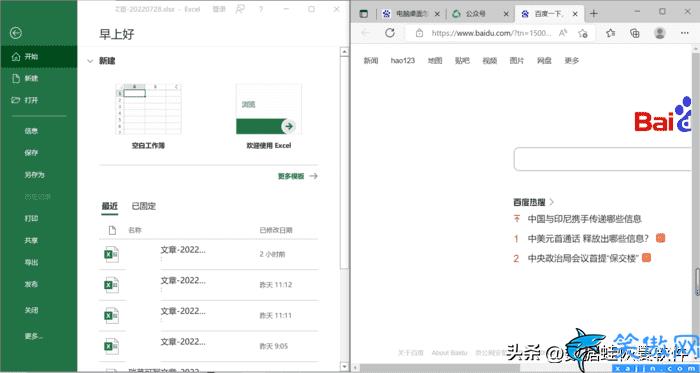
Task: Click the Excel start page scrollbar up arrow
Action: (344, 52)
